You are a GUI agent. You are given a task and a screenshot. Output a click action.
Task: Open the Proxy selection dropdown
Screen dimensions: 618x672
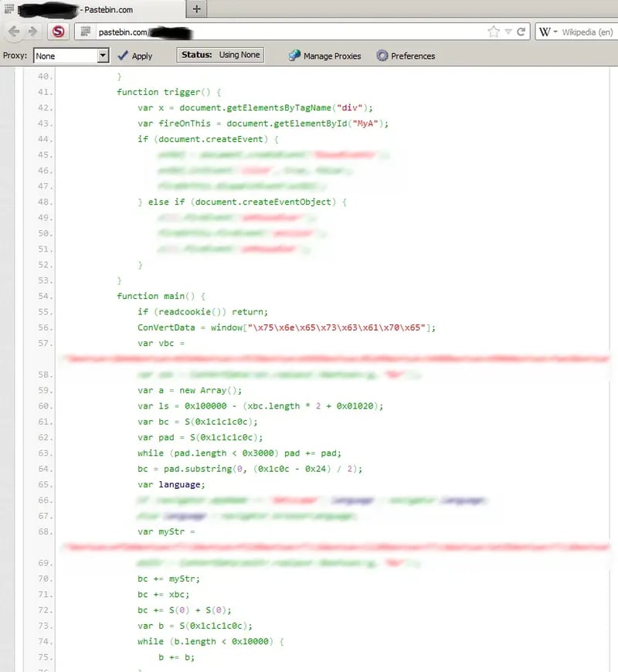103,56
